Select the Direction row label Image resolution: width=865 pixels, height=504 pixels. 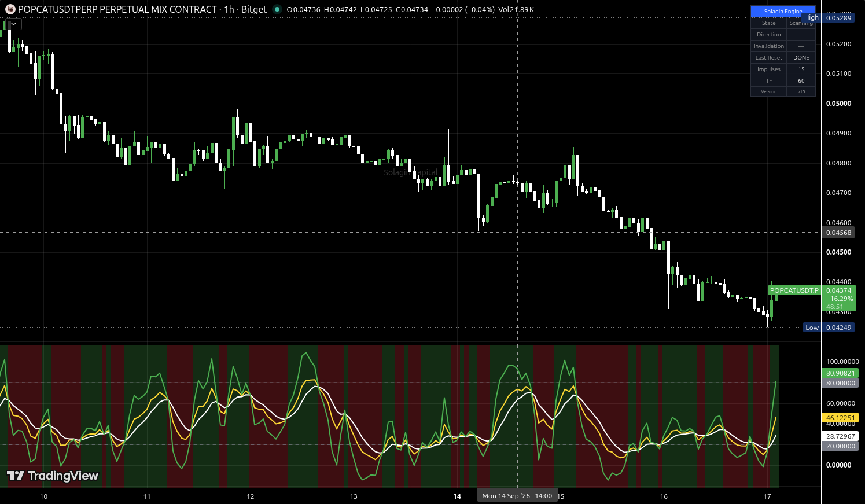click(769, 35)
